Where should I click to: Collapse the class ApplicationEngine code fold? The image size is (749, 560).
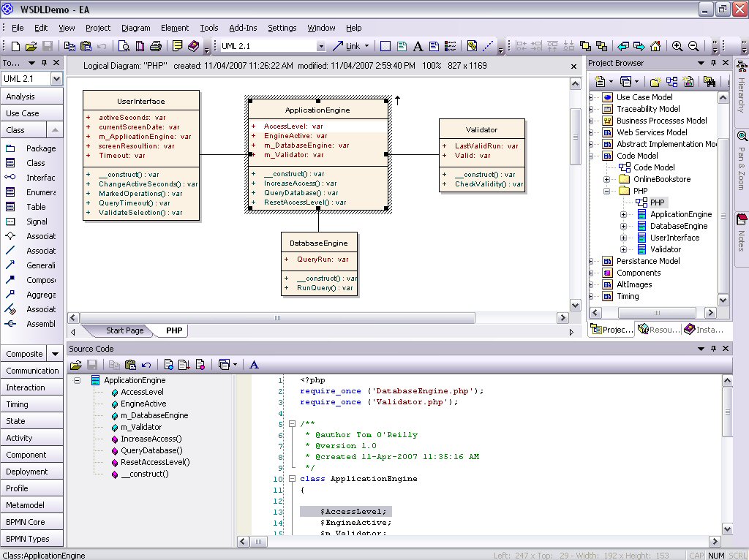(292, 479)
